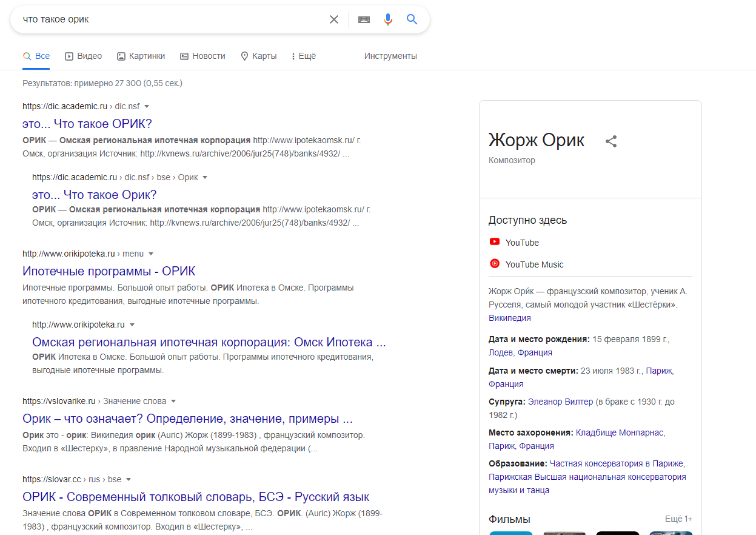Open the Ипотечные программы - ОРИК result

pos(109,271)
